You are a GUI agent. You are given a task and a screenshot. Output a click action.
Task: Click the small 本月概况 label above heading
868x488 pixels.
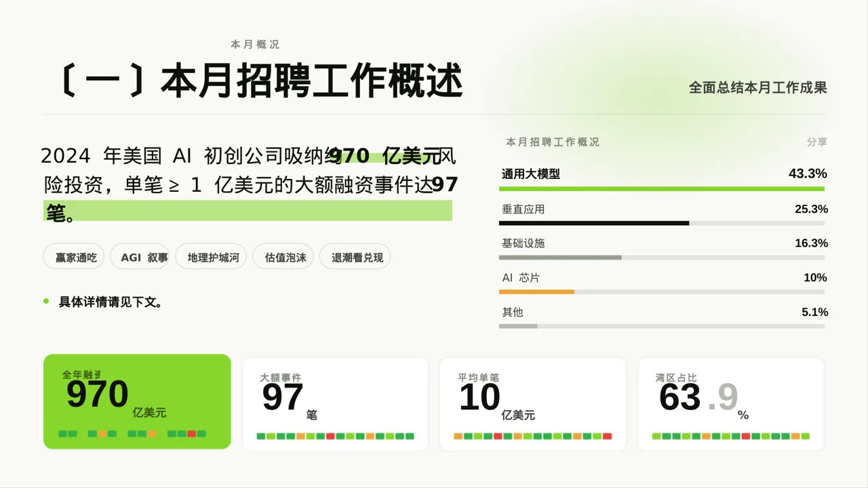[255, 45]
